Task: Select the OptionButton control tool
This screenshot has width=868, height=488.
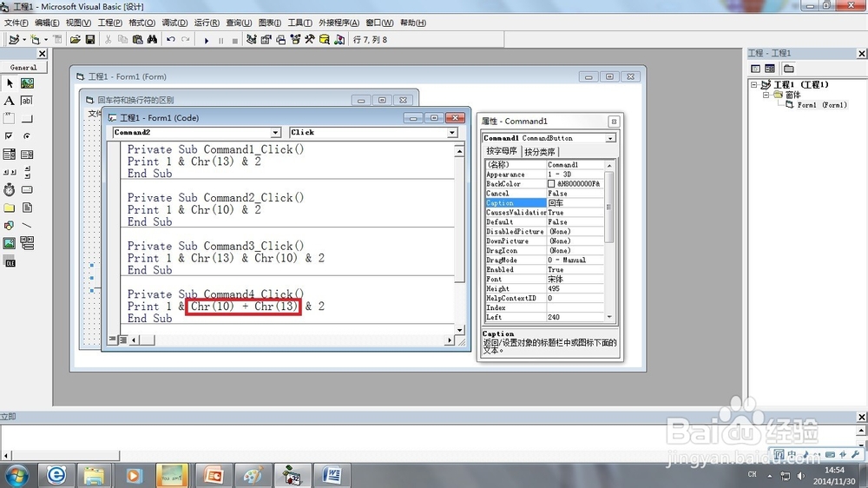Action: [x=27, y=136]
